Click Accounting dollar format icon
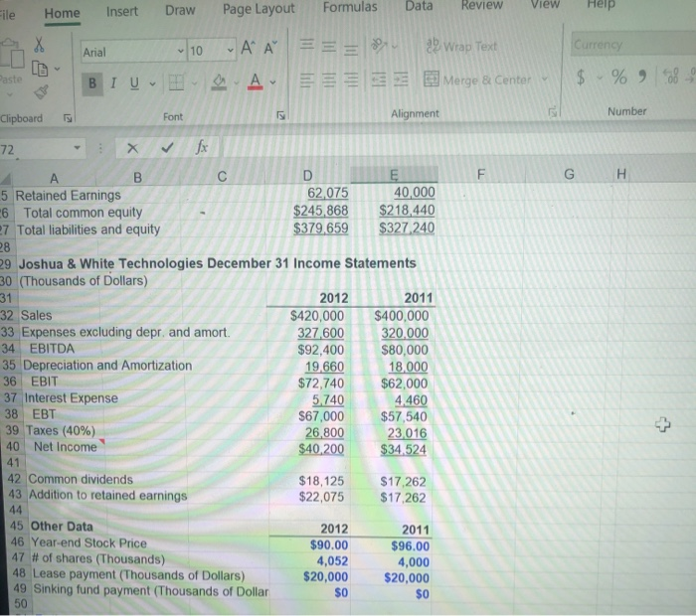696x616 pixels. [581, 77]
